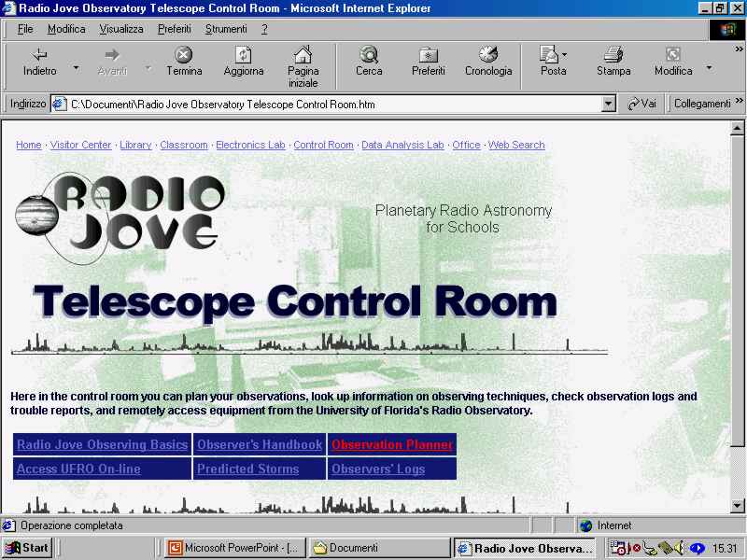This screenshot has height=560, width=747.
Task: Open the Cerca search icon
Action: click(x=369, y=55)
